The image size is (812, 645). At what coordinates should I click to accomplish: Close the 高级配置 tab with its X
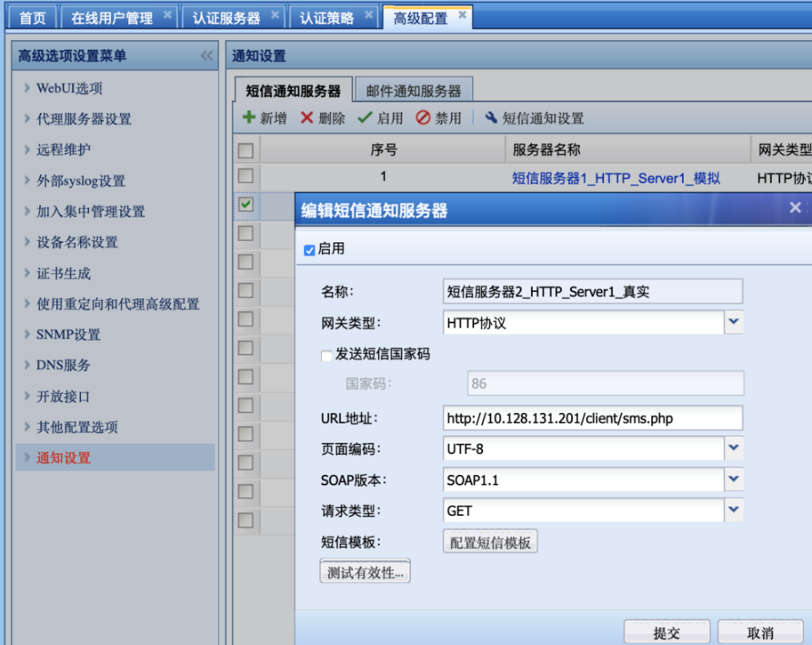coord(462,15)
